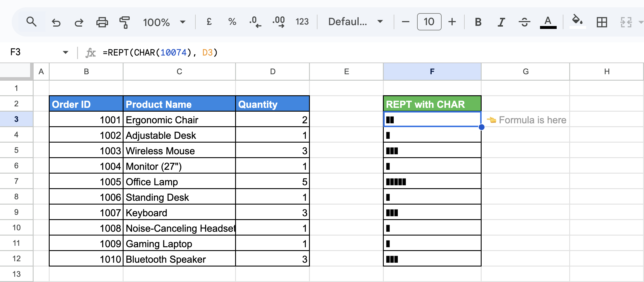Activate the paint format tool

125,22
